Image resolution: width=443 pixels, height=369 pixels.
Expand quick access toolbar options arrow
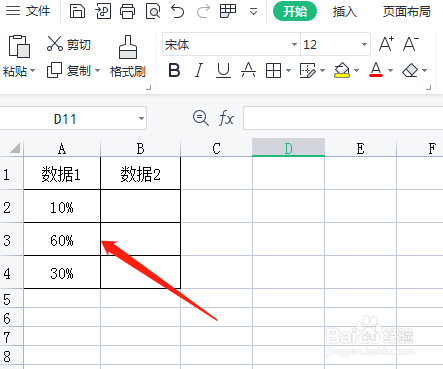(x=253, y=12)
